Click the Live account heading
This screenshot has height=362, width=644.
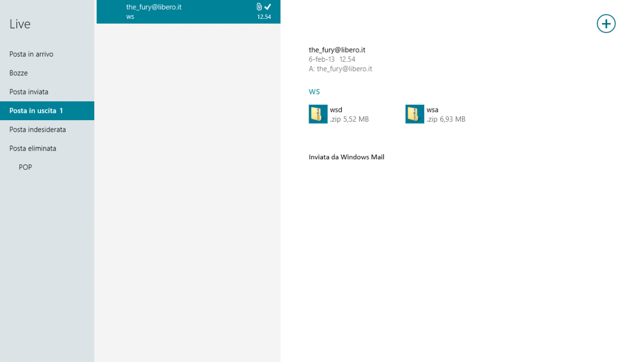(20, 24)
